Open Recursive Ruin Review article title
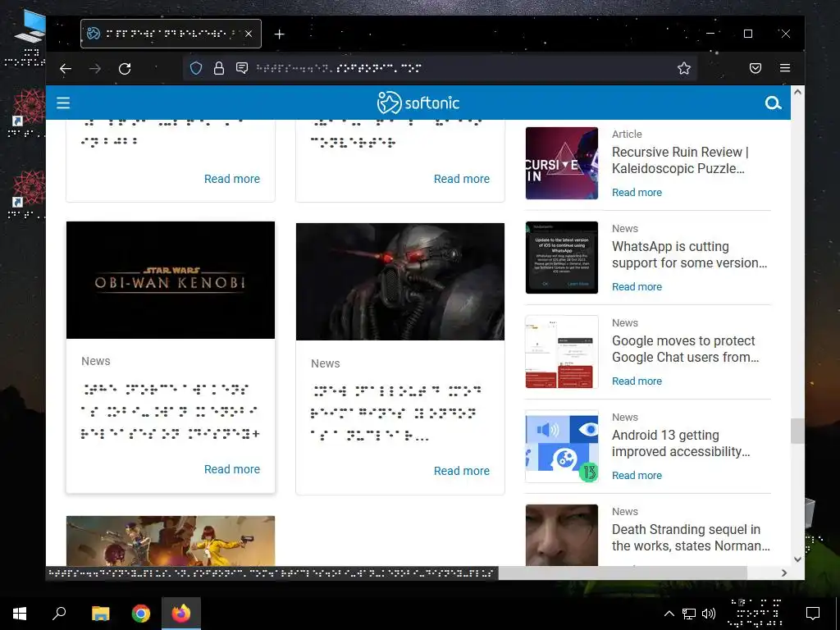 [x=680, y=160]
